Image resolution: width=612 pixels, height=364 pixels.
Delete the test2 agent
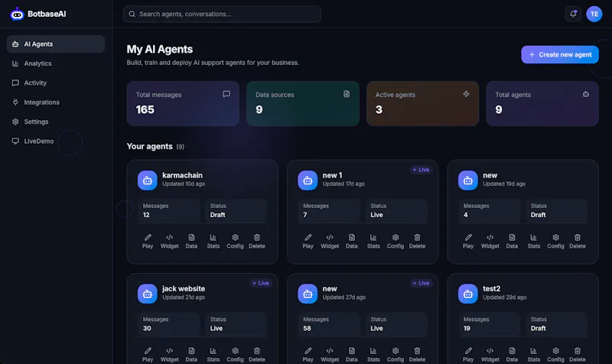tap(578, 355)
